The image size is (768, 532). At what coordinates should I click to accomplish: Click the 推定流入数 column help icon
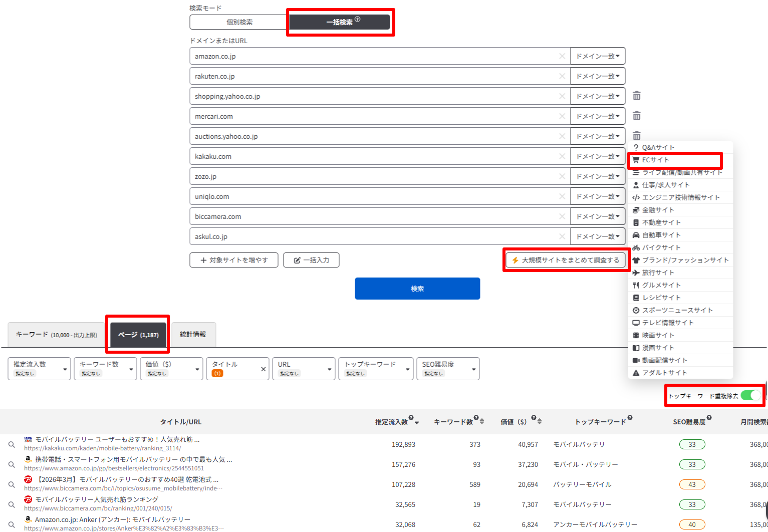tap(411, 418)
